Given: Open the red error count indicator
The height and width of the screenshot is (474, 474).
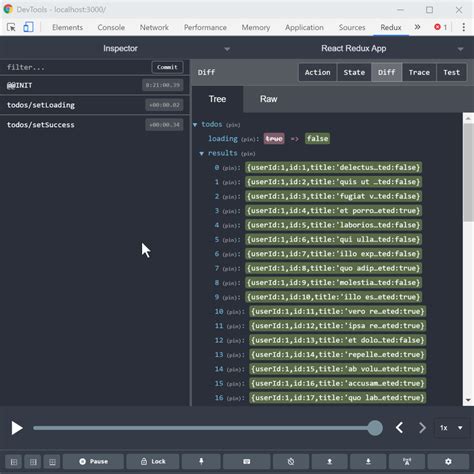Looking at the screenshot, I should tap(440, 27).
